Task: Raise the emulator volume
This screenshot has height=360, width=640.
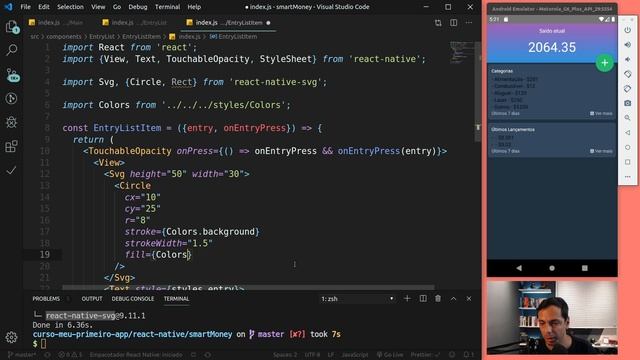Action: (628, 45)
